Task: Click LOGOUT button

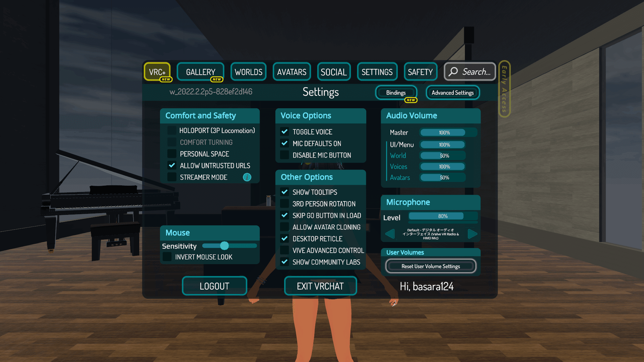Action: 214,286
